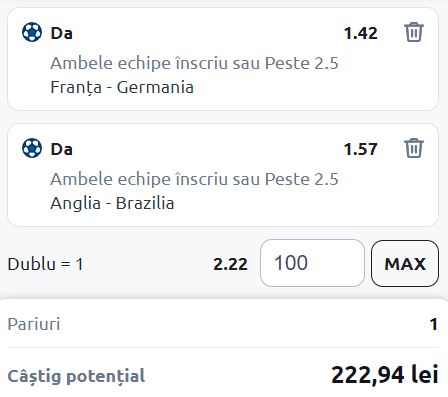
Task: Click the Da outcome for Franța - Germania
Action: tap(61, 33)
